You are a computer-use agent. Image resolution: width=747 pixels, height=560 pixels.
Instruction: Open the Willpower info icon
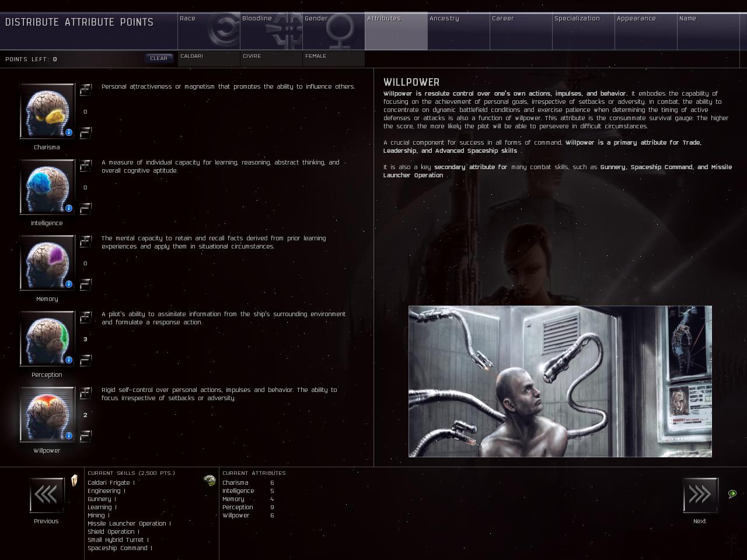(69, 436)
